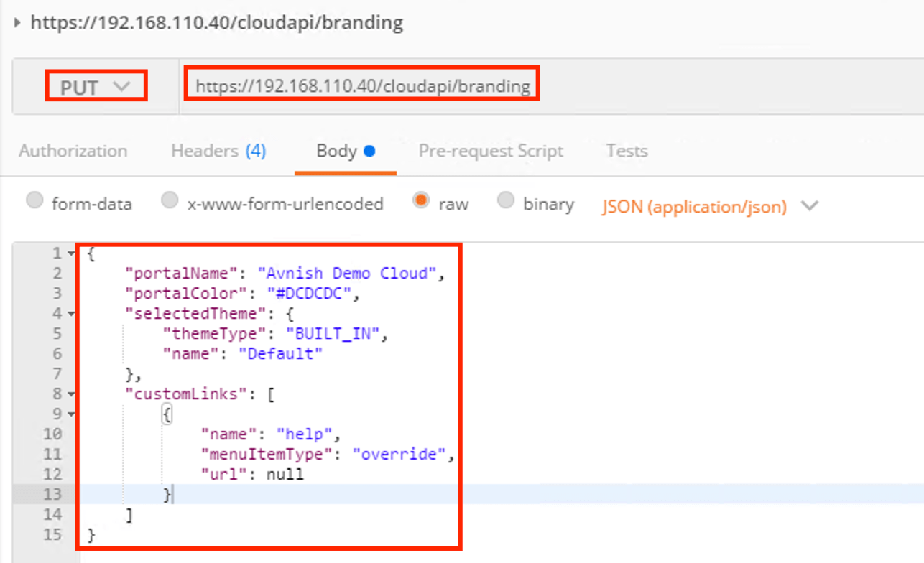This screenshot has width=924, height=563.
Task: Click line number 15 in the editor gutter
Action: pos(53,535)
